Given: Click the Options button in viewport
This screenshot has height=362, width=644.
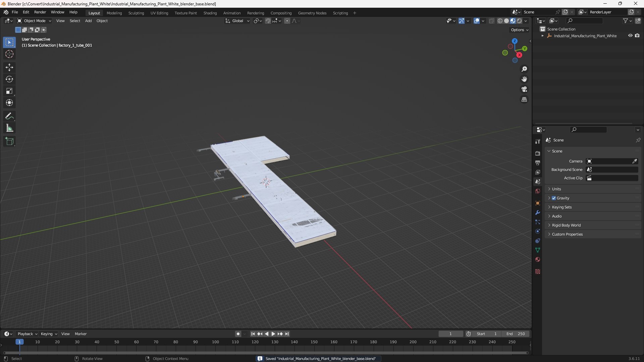Looking at the screenshot, I should (520, 30).
